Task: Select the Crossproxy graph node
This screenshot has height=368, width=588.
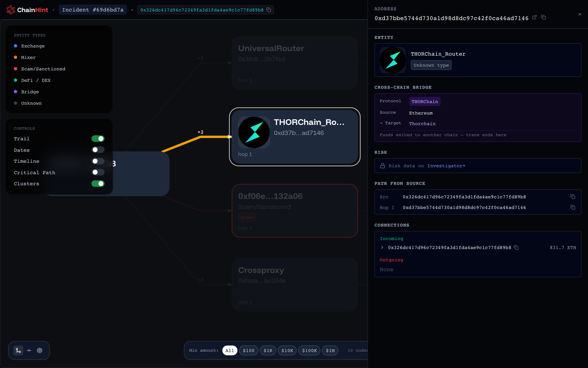Action: [295, 285]
